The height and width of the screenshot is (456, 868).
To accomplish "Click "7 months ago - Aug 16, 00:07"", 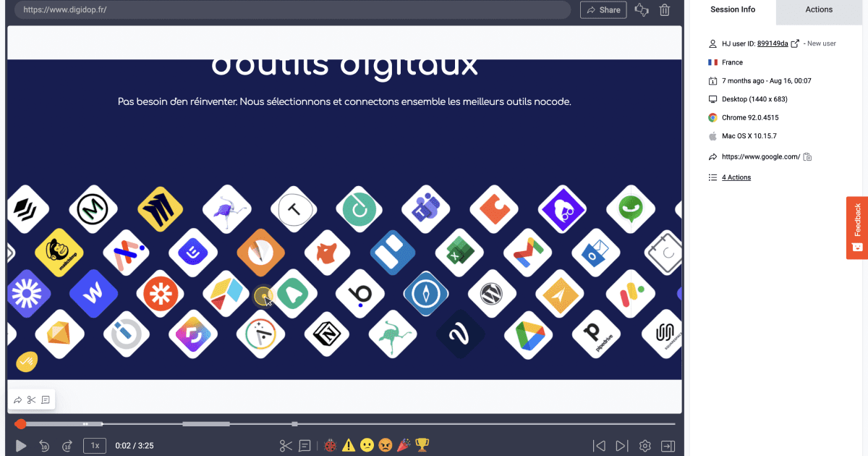I will pos(767,81).
